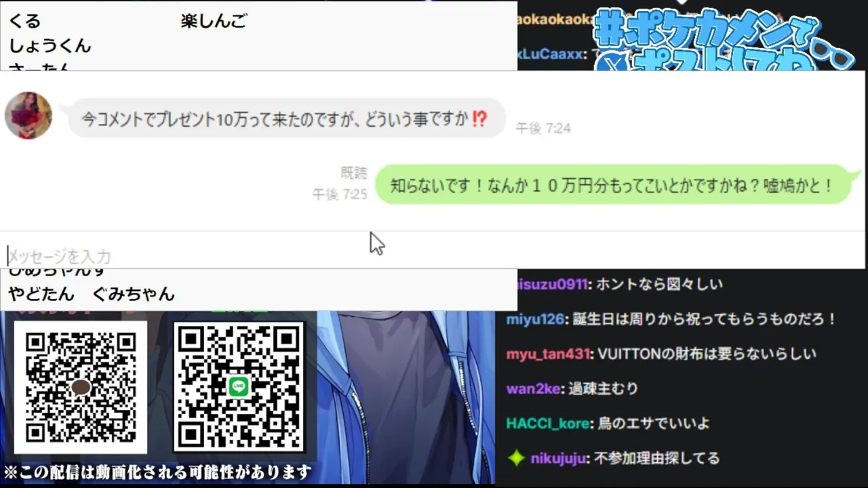Click the 既読 read indicator
868x488 pixels.
[x=354, y=173]
